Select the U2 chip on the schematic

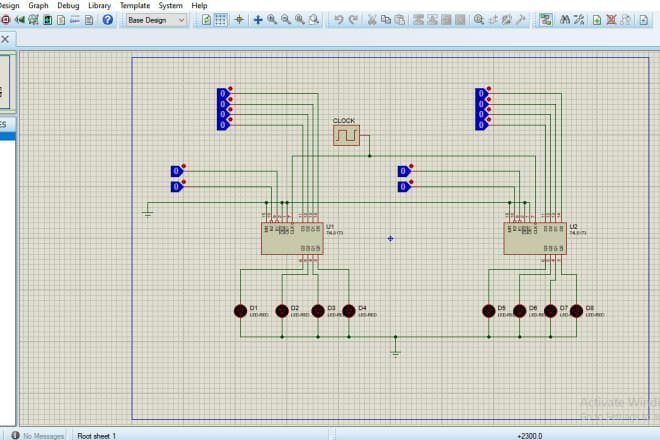[x=535, y=238]
